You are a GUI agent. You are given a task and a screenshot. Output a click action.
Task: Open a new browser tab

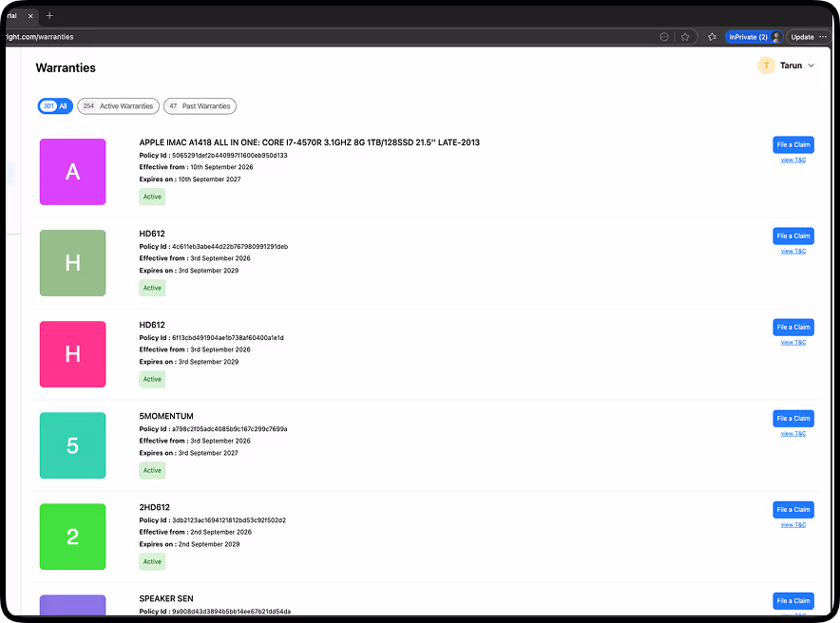click(x=49, y=16)
